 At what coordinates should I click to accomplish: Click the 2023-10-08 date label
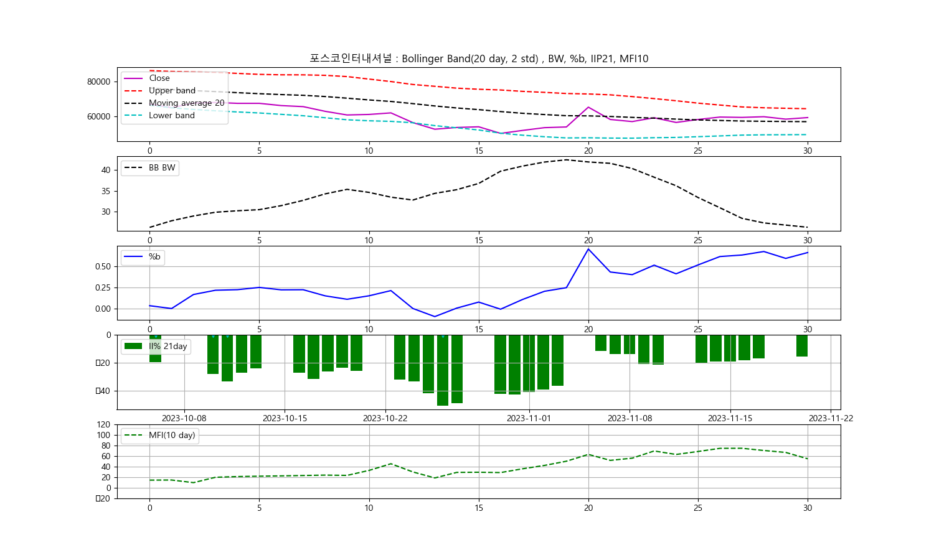[184, 418]
